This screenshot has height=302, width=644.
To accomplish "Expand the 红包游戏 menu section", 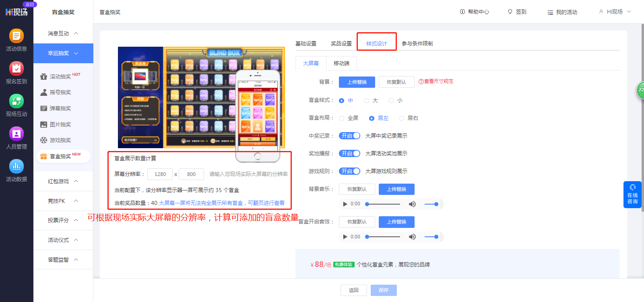I will click(63, 181).
